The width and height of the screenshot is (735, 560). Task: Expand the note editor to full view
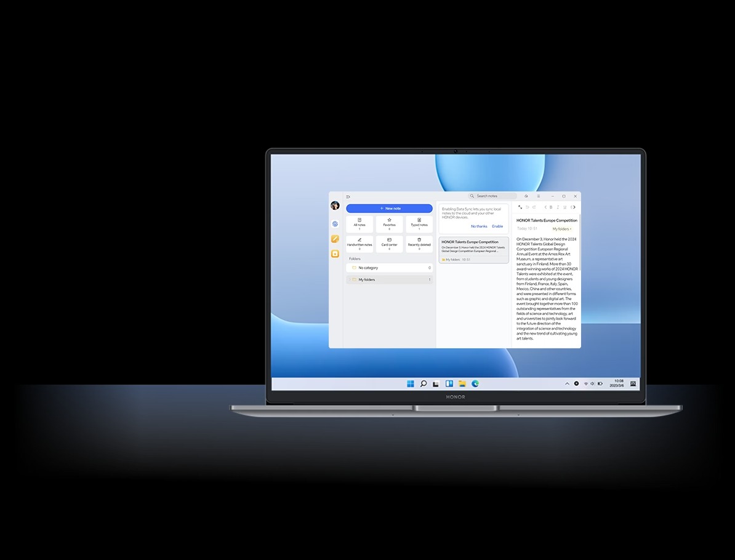[520, 207]
